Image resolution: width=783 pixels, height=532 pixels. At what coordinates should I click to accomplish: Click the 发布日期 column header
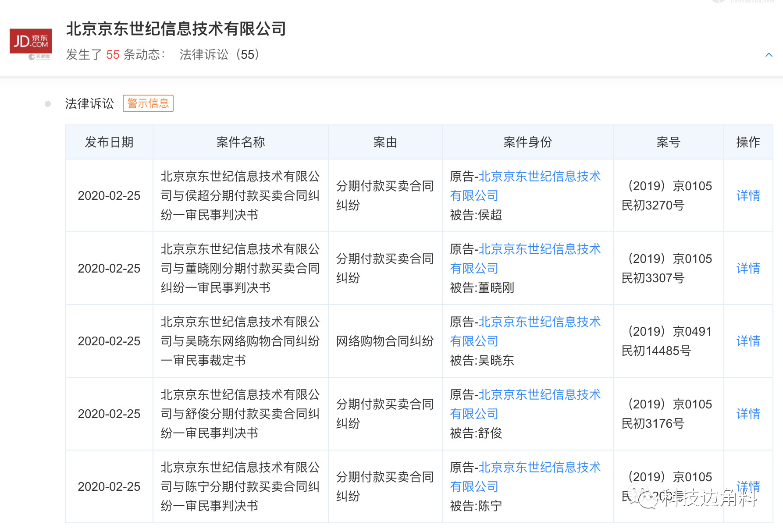(x=109, y=142)
